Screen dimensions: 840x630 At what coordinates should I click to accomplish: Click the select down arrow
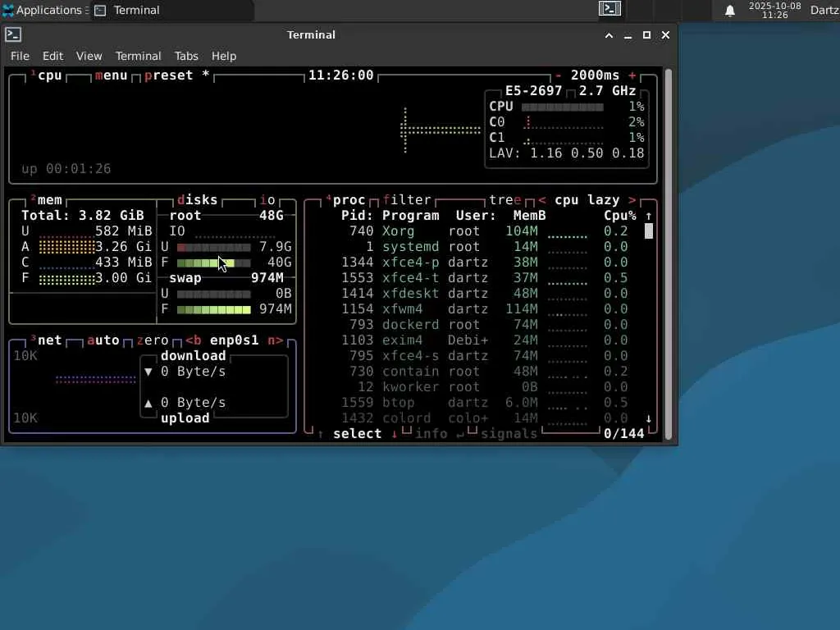[x=395, y=434]
